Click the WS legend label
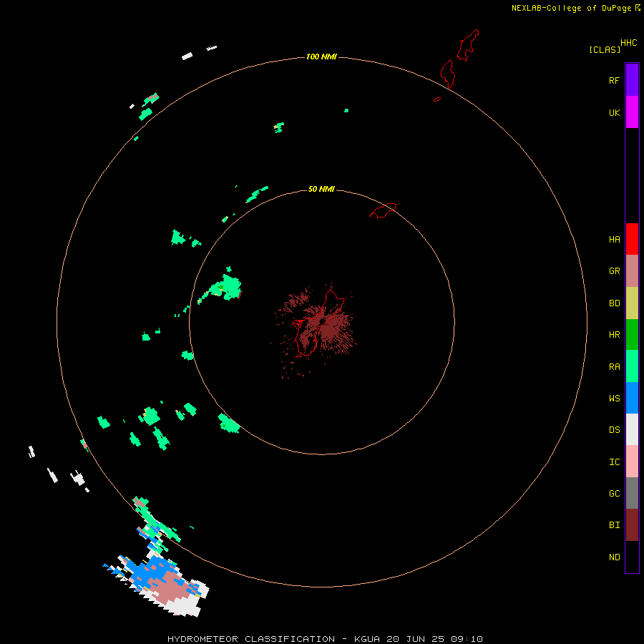644x644 pixels. (614, 398)
